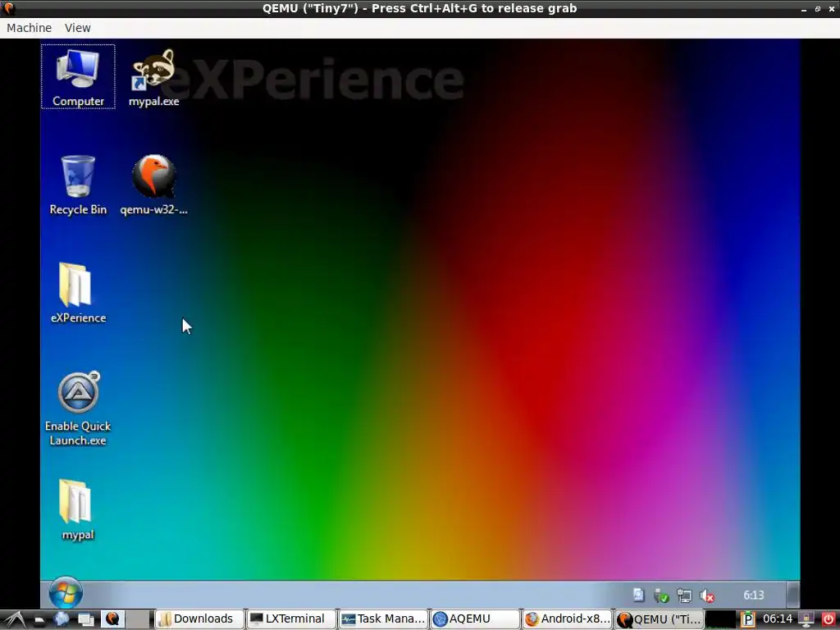
Task: Select the qemu-w32 installer icon
Action: tap(153, 185)
